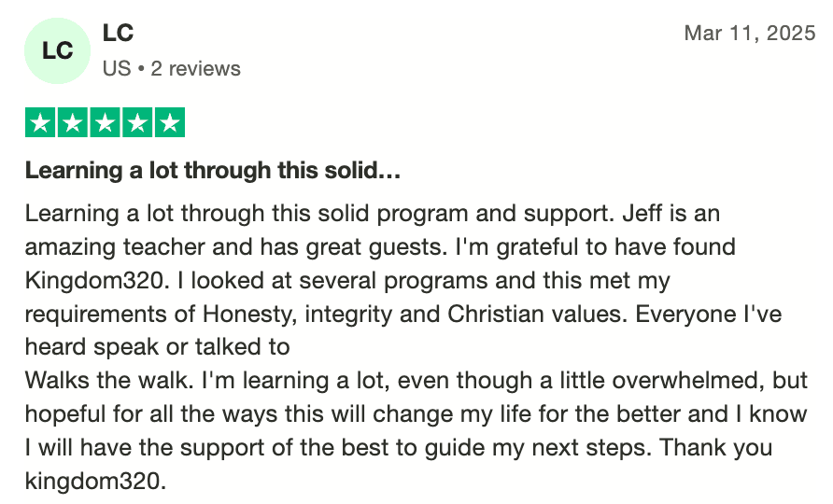
Task: Click "Thank you" near the review end
Action: point(716,449)
